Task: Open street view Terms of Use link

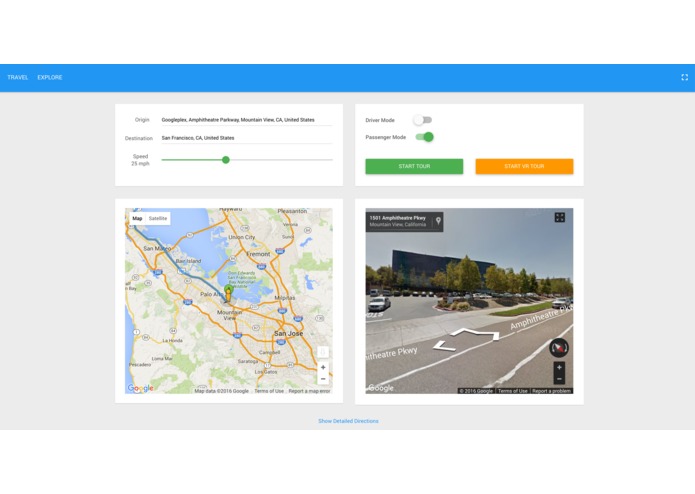Action: tap(512, 391)
